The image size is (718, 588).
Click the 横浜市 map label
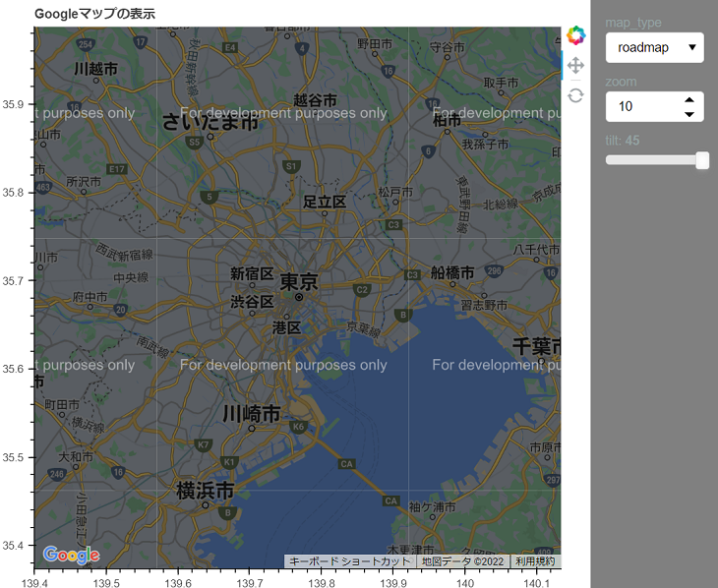coord(206,490)
